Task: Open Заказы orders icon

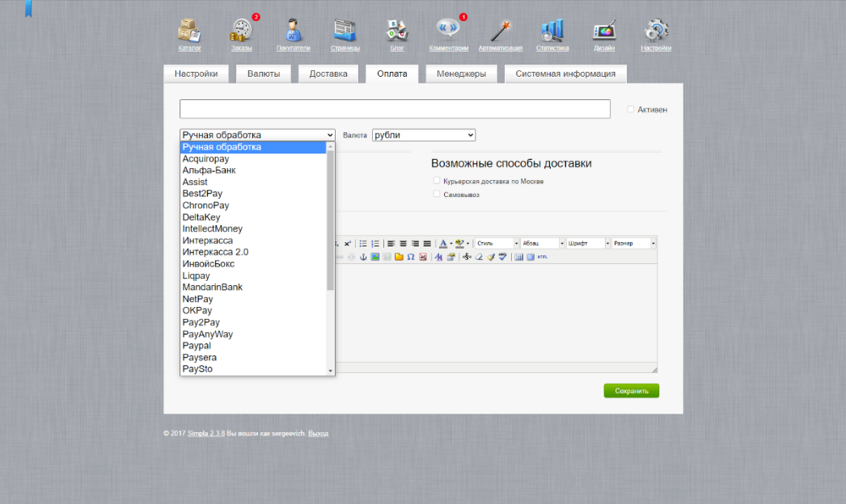Action: [x=241, y=30]
